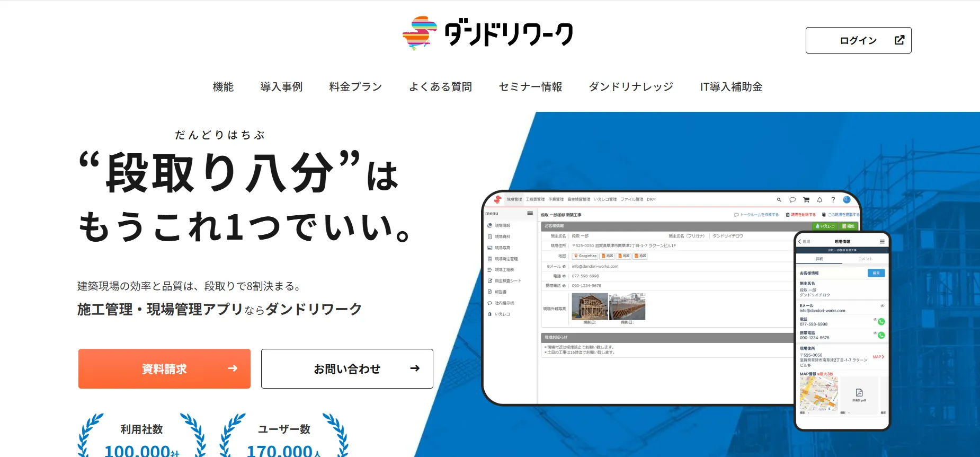Click the トークルームを作成する link
Screen dimensions: 980x457
[x=756, y=215]
